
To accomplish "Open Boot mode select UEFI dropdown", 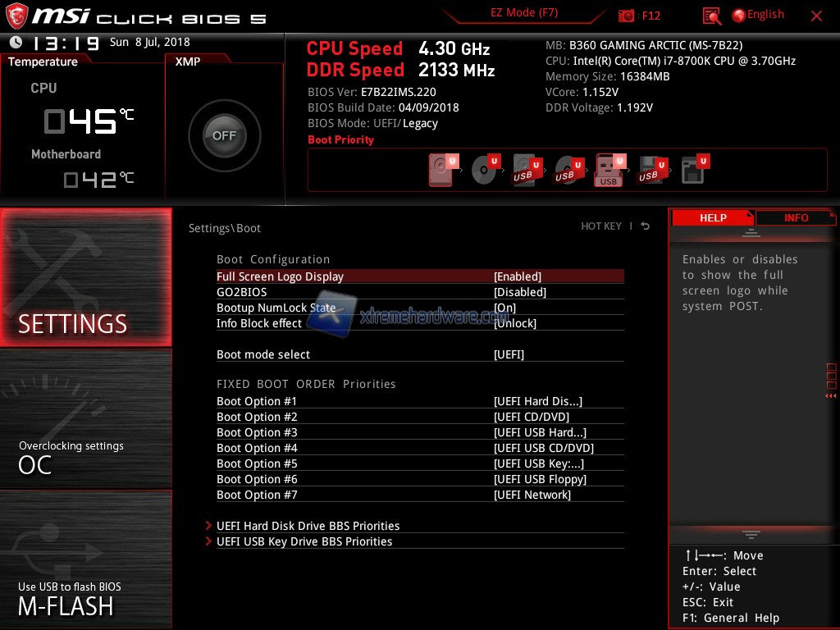I will point(509,354).
